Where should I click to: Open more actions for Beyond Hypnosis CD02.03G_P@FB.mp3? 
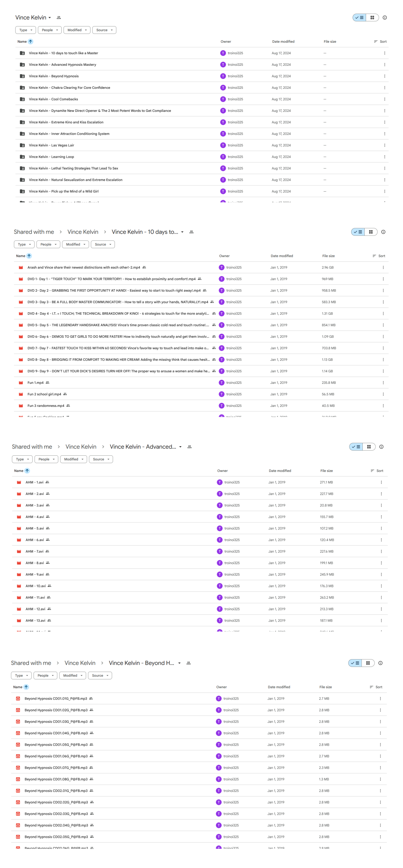(380, 814)
